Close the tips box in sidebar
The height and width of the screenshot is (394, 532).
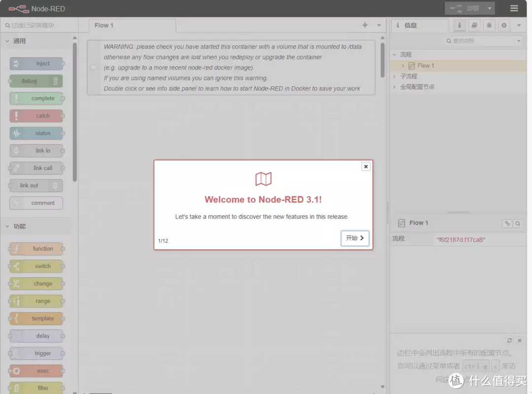520,340
